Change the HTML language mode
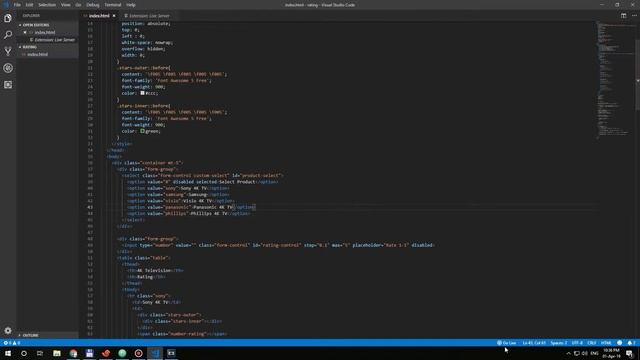Image resolution: width=640 pixels, height=360 pixels. [606, 343]
